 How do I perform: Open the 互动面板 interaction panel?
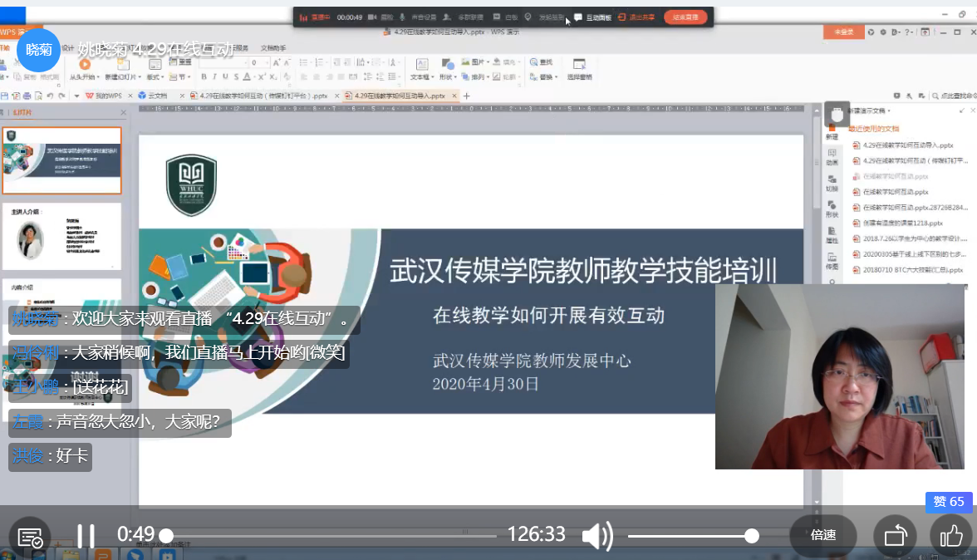point(592,17)
